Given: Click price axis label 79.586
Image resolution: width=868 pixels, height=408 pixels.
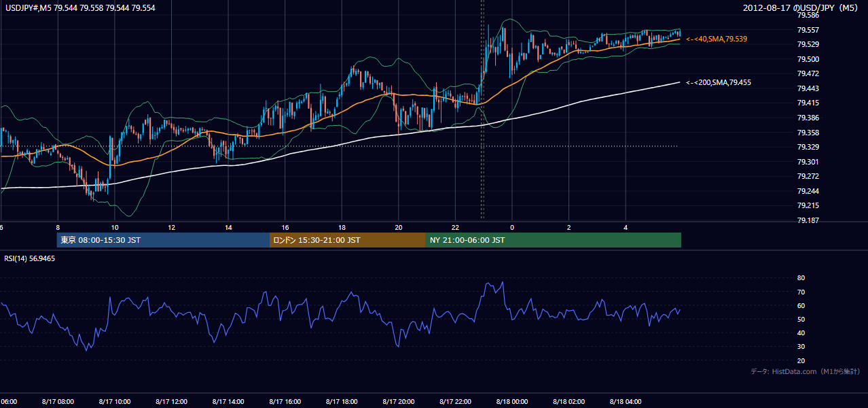Looking at the screenshot, I should click(808, 15).
